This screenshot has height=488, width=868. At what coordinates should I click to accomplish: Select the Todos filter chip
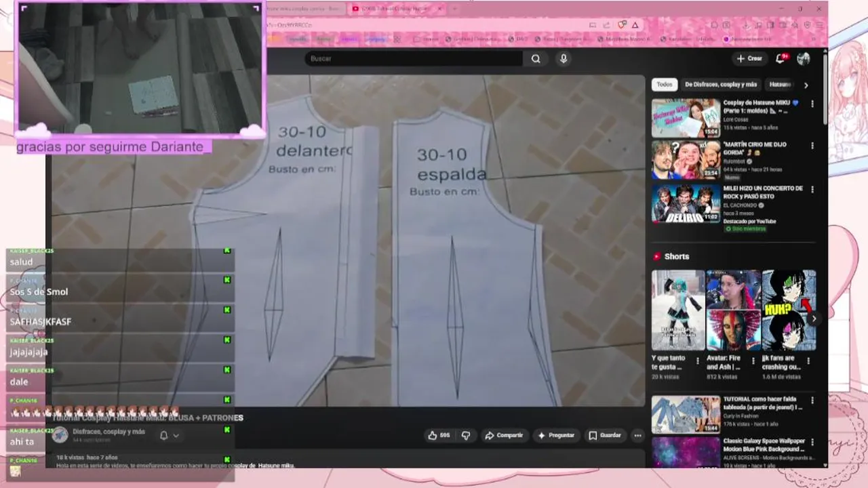(x=665, y=85)
